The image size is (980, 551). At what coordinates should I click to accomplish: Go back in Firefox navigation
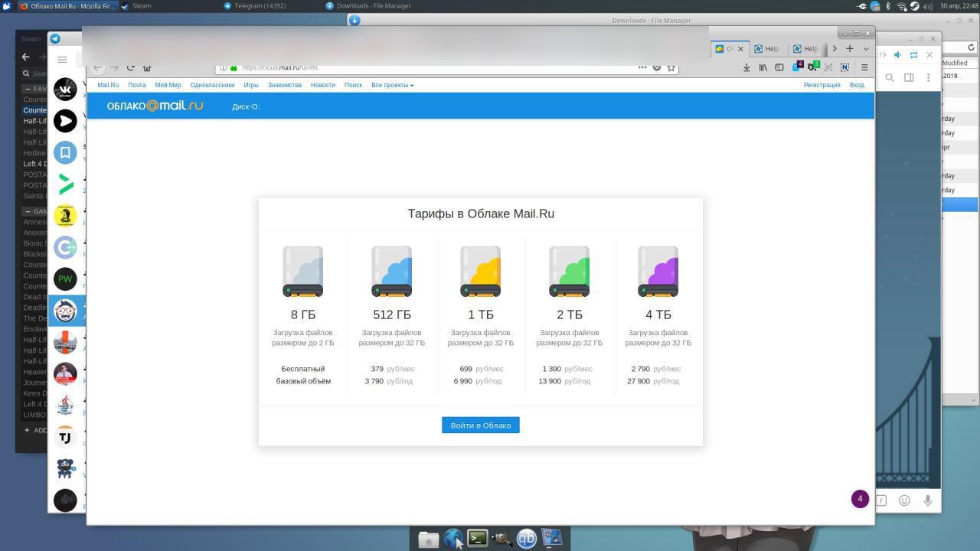(x=97, y=67)
